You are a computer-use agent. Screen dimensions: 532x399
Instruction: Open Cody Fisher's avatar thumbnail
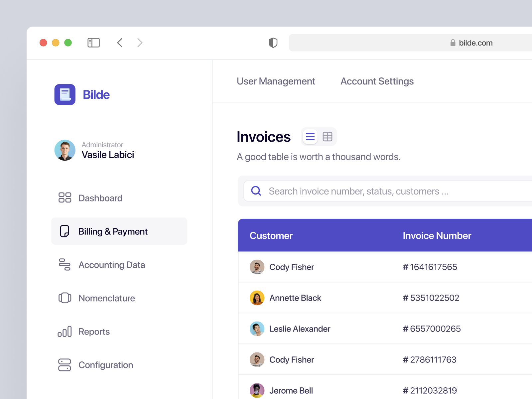tap(257, 267)
